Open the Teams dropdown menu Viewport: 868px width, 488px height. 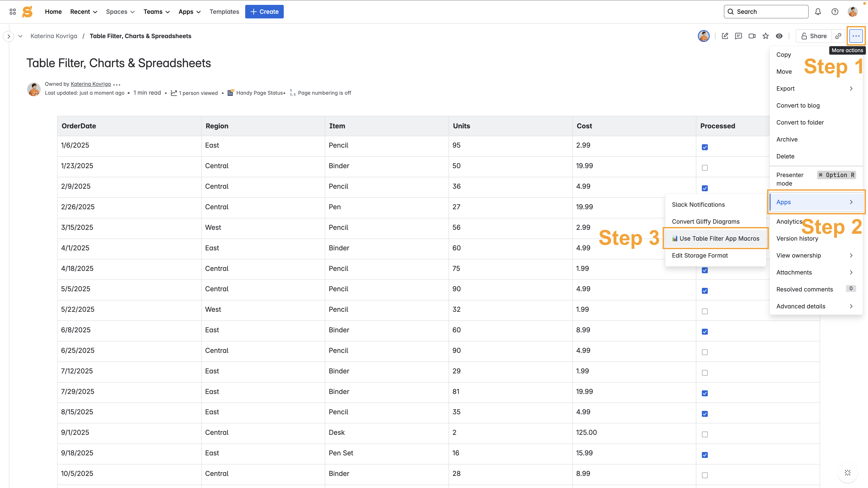tap(156, 12)
